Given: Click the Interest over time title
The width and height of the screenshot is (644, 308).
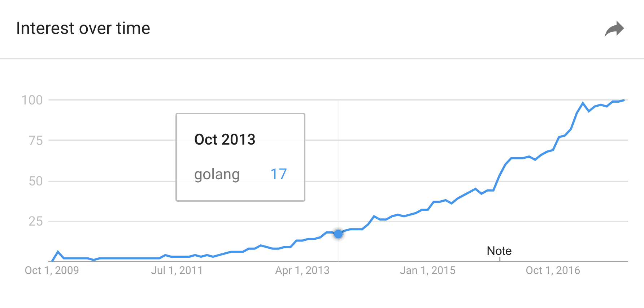Looking at the screenshot, I should click(x=83, y=28).
